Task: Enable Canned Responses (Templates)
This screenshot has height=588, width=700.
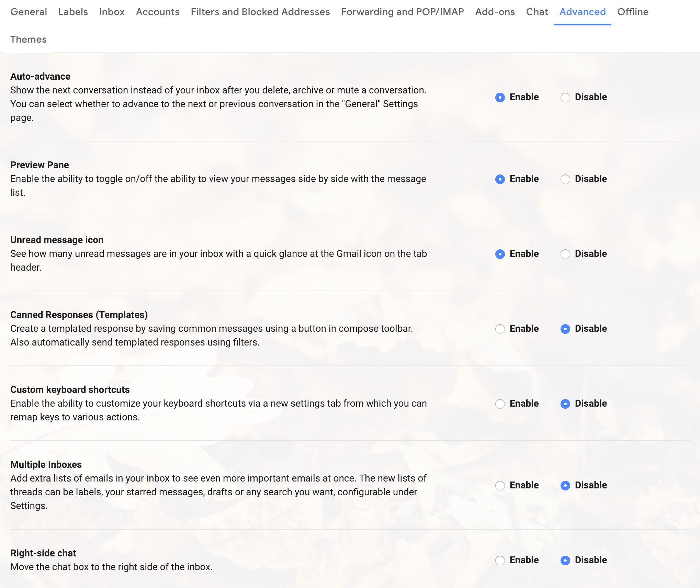Action: click(x=500, y=329)
